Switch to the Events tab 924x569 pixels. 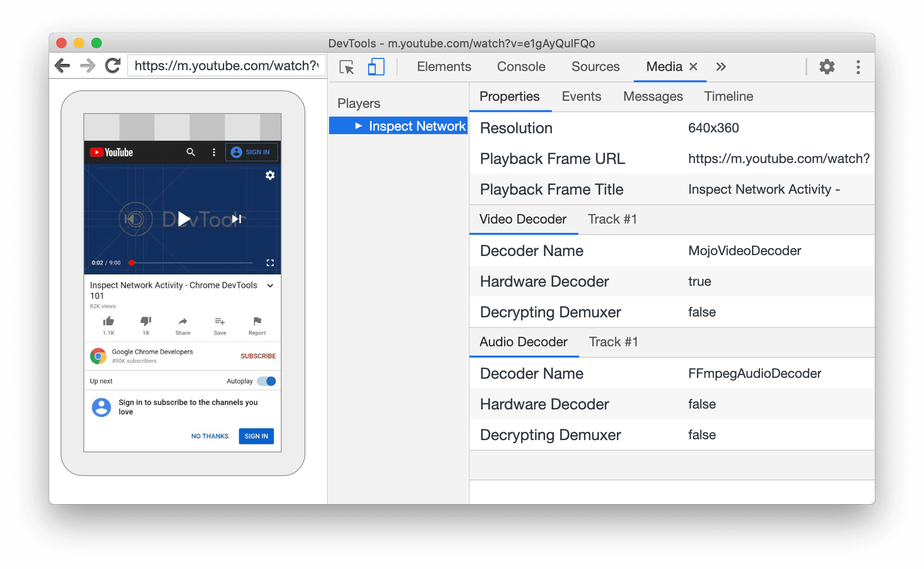tap(580, 96)
